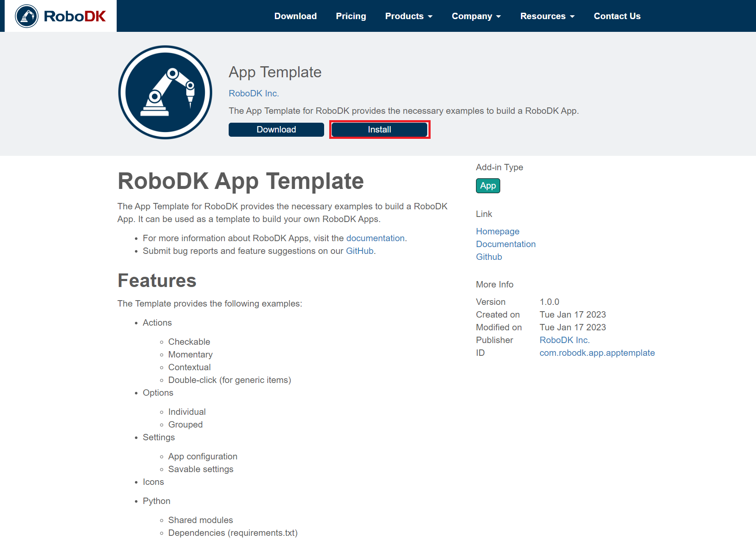The image size is (756, 546).
Task: Expand the Products dropdown
Action: [x=408, y=16]
